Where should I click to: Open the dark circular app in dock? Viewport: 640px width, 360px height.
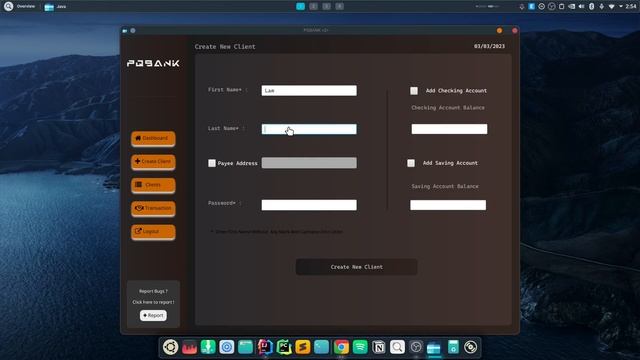tap(416, 347)
